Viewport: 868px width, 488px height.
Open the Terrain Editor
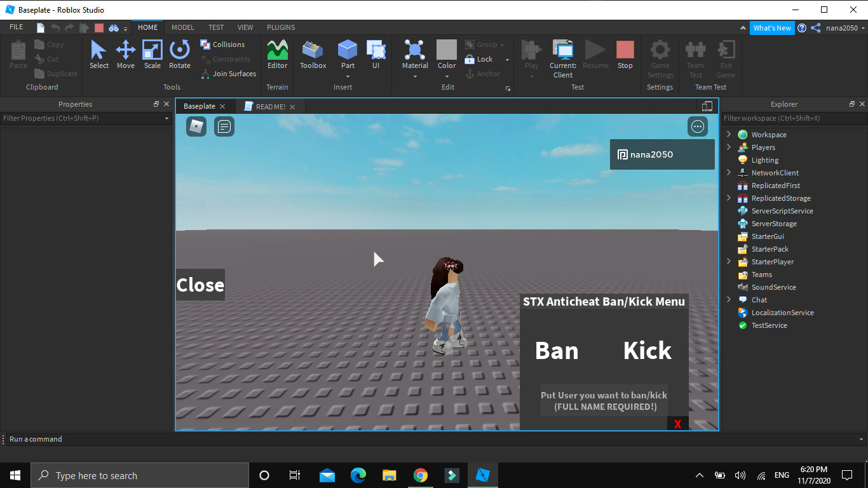[277, 54]
